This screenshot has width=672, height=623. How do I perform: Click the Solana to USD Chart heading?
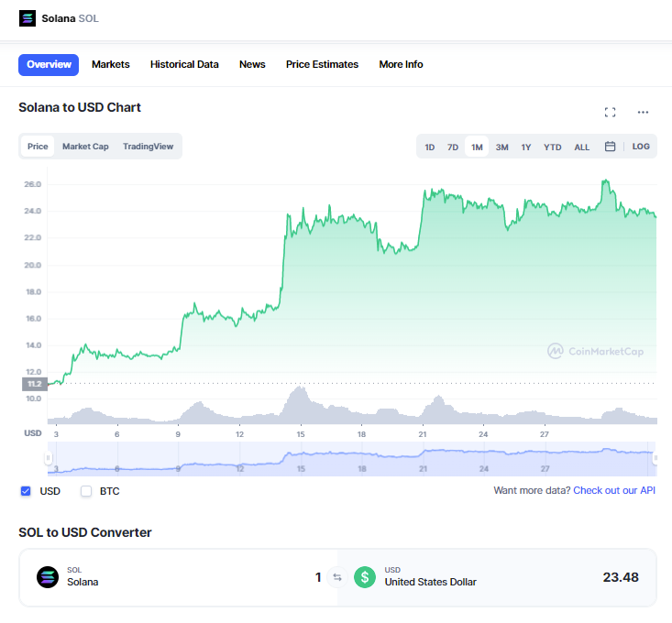(79, 107)
